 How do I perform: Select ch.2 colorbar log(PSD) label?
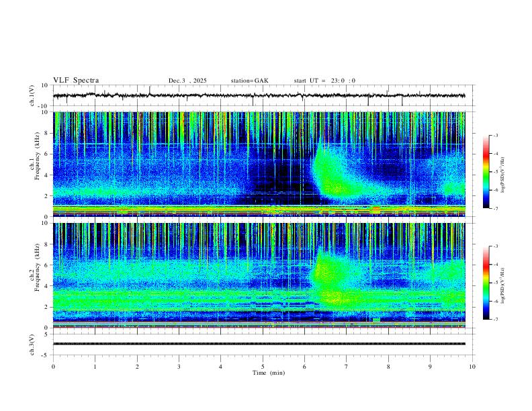(x=503, y=286)
